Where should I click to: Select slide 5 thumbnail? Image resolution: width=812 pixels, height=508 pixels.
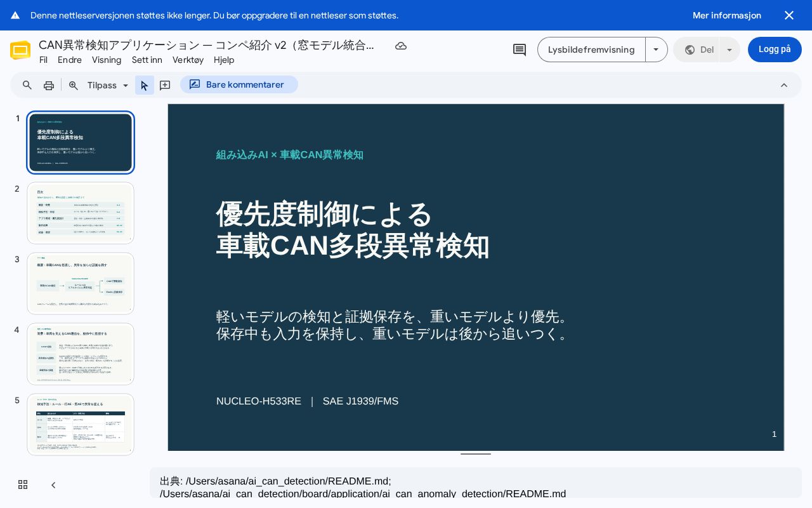point(81,424)
